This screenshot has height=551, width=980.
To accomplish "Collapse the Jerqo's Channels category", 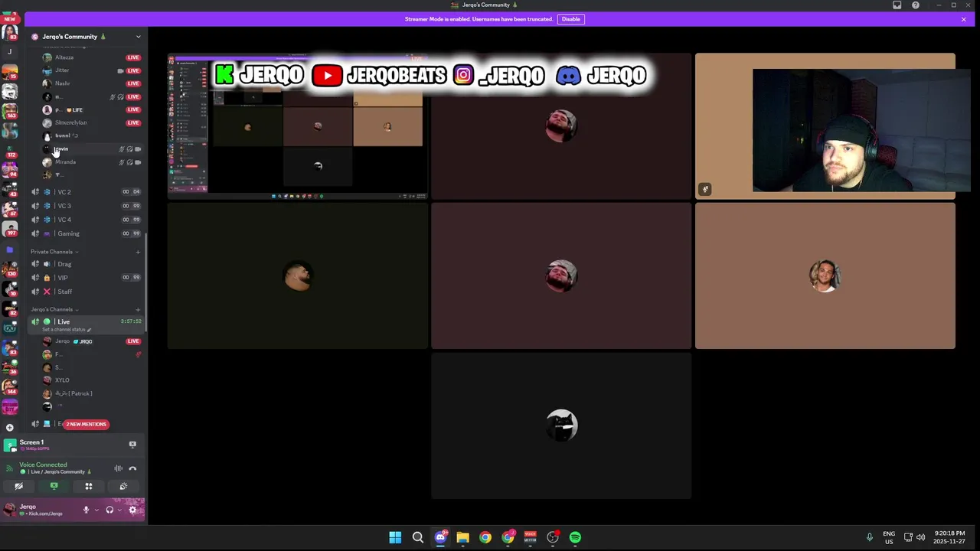I will tap(54, 309).
